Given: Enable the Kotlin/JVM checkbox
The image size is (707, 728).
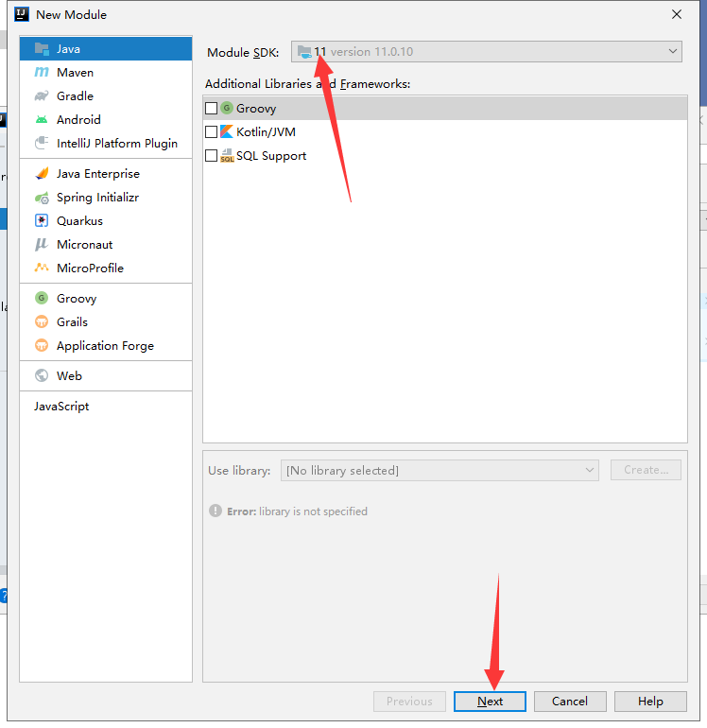Looking at the screenshot, I should click(211, 131).
